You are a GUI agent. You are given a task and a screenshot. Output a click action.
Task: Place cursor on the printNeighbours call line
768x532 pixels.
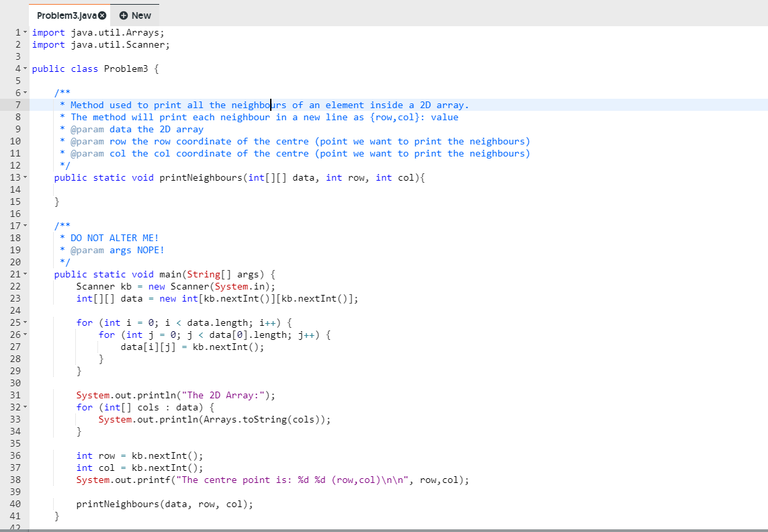point(165,504)
